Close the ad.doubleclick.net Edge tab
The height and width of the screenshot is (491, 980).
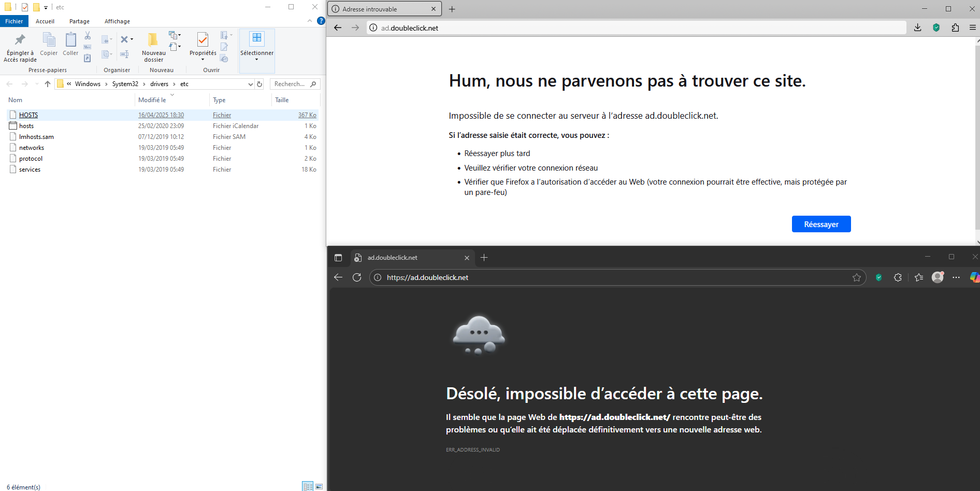(x=467, y=258)
